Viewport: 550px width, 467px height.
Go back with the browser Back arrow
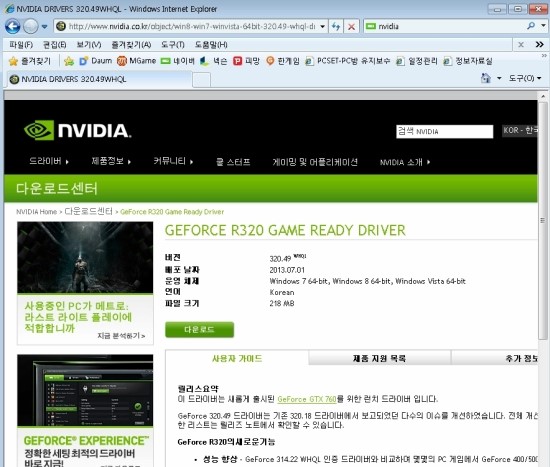[13, 26]
